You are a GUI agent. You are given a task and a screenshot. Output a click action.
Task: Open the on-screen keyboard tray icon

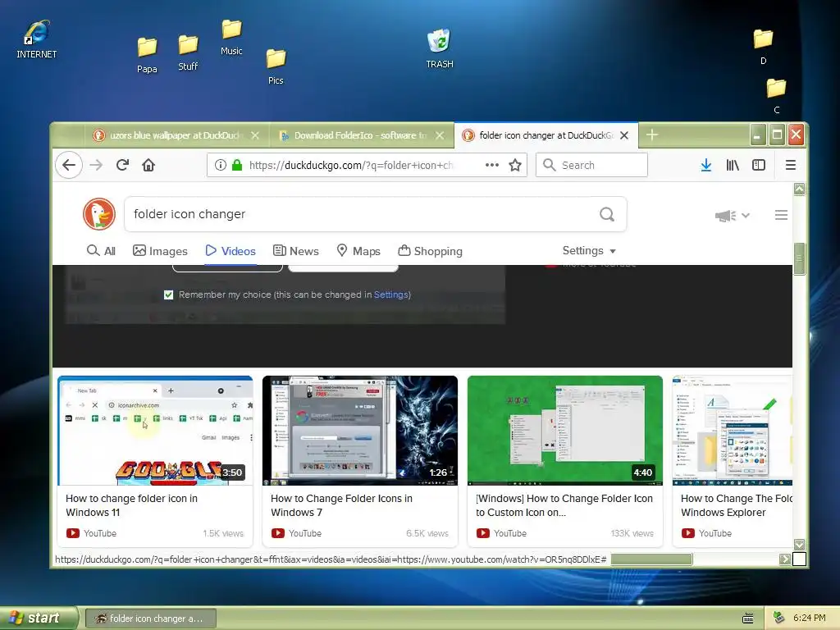(748, 619)
